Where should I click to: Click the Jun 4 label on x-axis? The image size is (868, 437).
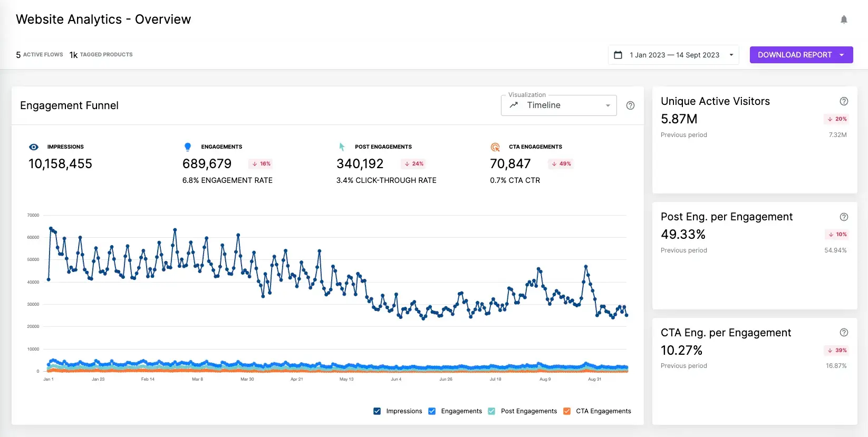coord(396,379)
